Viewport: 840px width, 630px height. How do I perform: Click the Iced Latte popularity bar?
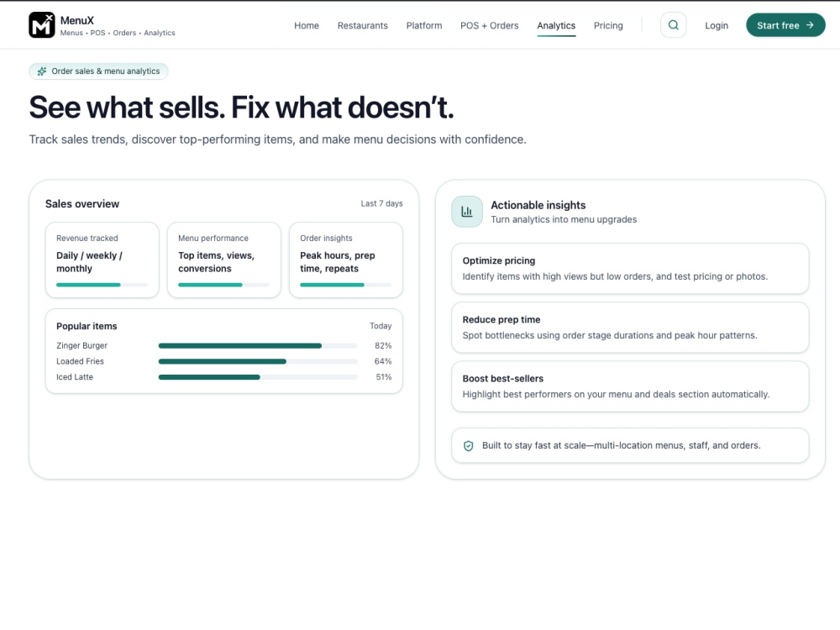point(258,377)
